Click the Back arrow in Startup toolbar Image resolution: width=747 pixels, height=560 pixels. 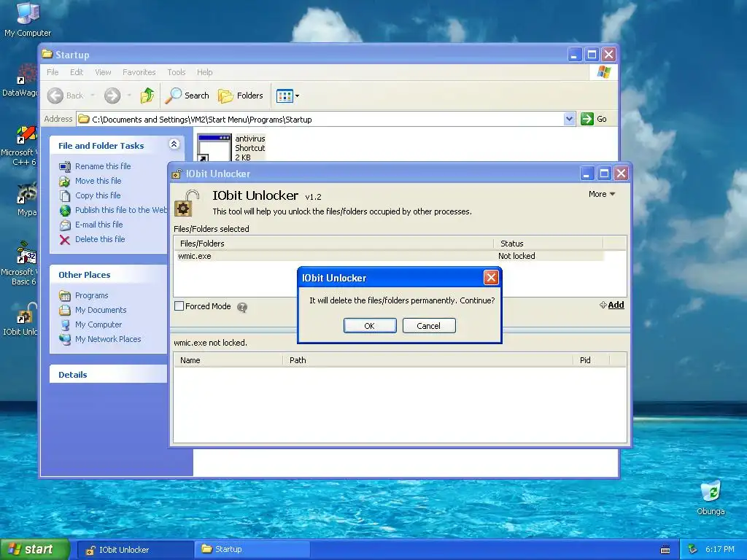click(55, 96)
